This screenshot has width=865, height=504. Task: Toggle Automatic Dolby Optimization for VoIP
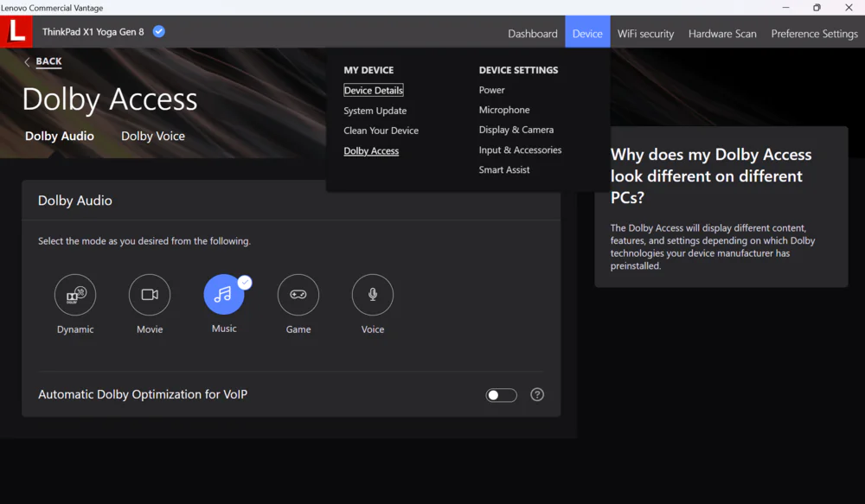(x=501, y=395)
